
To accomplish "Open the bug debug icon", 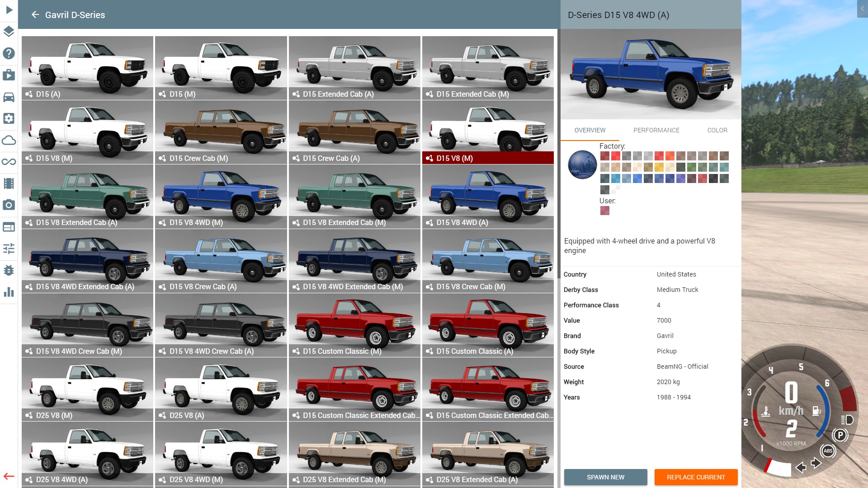I will 9,270.
